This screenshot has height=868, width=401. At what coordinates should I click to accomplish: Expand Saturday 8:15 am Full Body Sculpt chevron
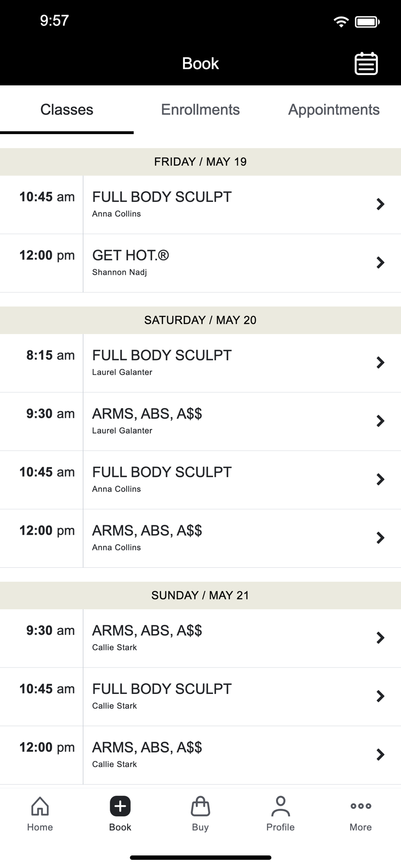381,362
